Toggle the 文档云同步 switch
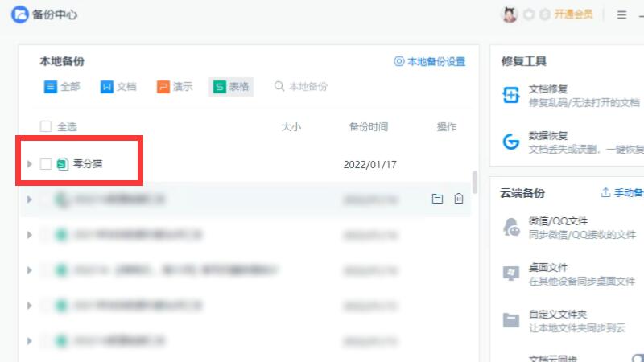Screen dimensions: 644x362 pyautogui.click(x=637, y=358)
